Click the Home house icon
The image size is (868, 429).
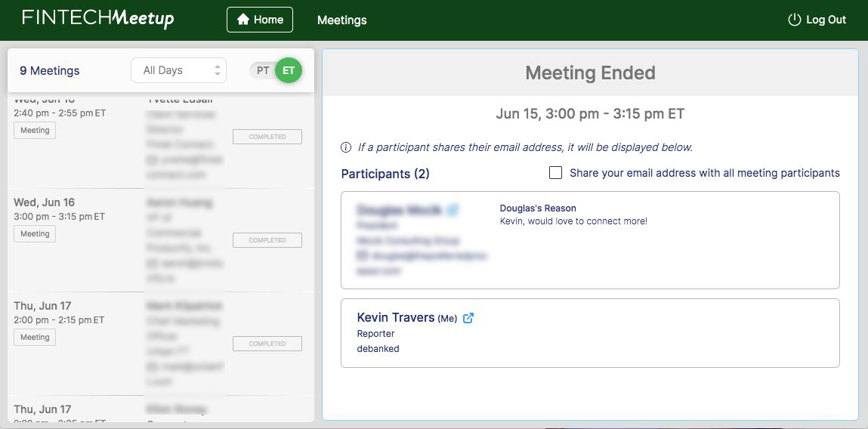tap(243, 20)
